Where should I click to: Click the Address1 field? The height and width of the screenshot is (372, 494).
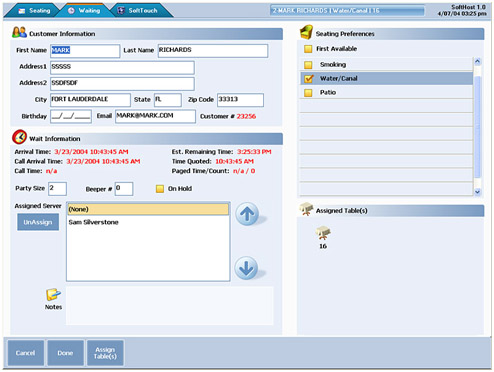pos(122,68)
